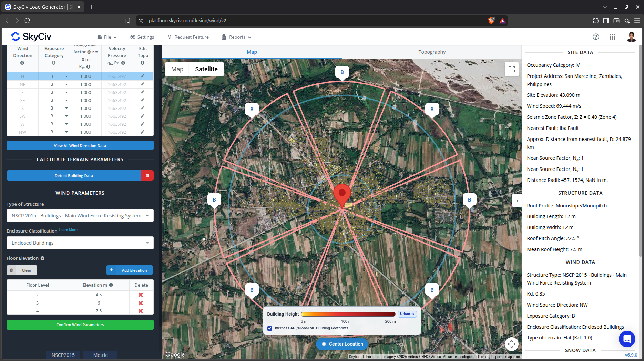
Task: Edit topography pencil for N direction row
Action: point(142,76)
